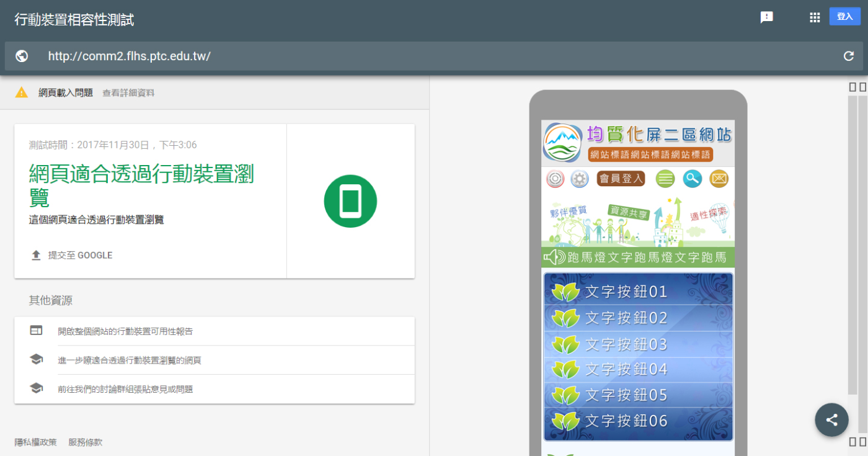Viewport: 868px width, 456px height.
Task: Click 提交至 GOOGLE
Action: 79,256
